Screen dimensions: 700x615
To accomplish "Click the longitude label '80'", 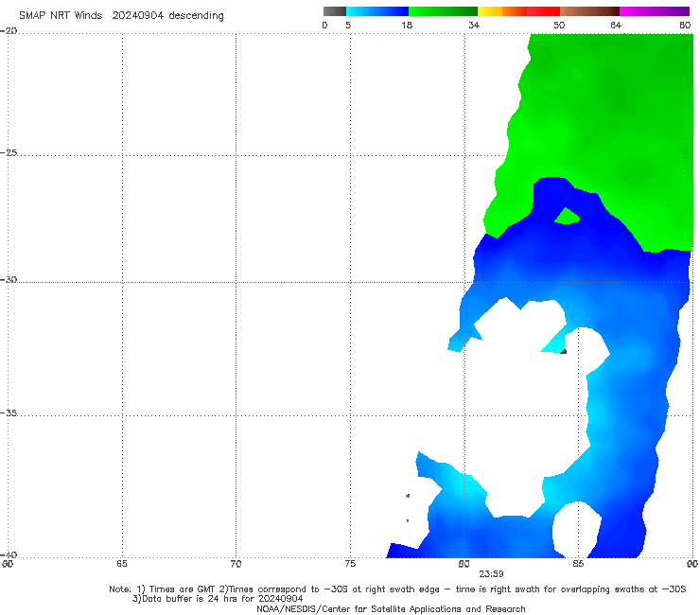I will tap(464, 564).
